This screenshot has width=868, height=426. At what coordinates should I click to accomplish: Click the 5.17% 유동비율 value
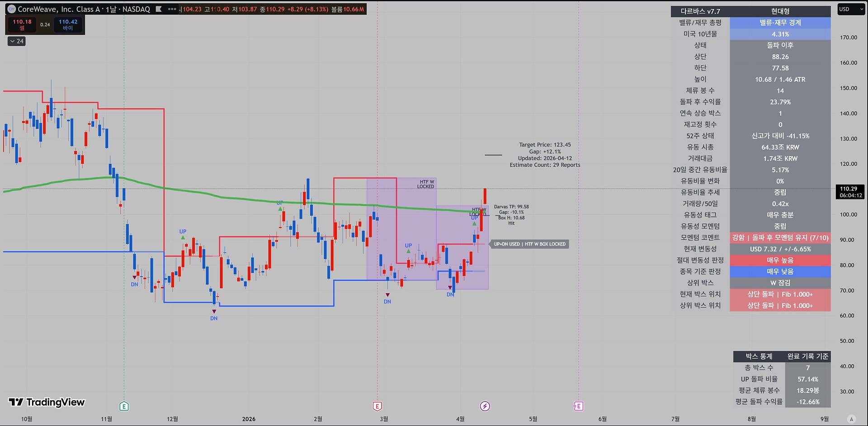(x=780, y=170)
